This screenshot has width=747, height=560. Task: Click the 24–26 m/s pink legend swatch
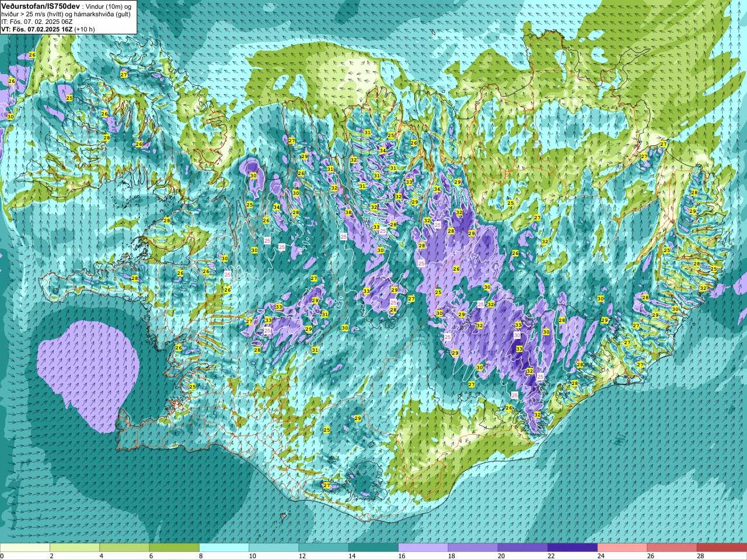(623, 548)
